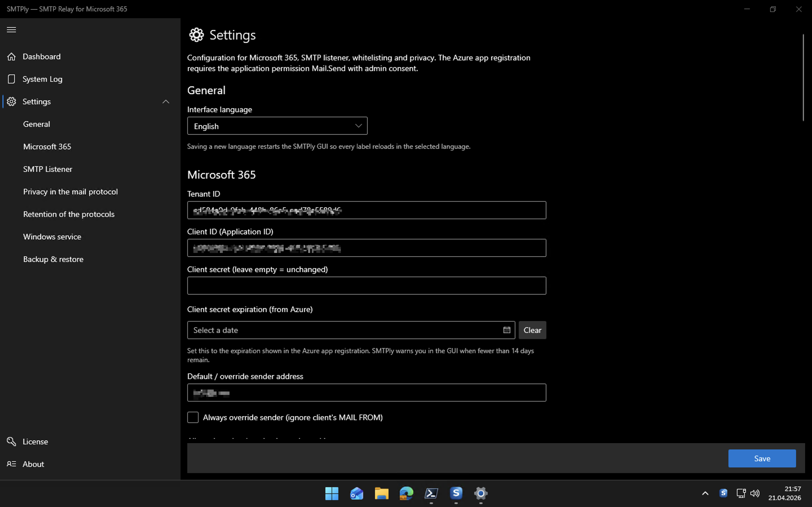Open Outlook from the taskbar
The height and width of the screenshot is (507, 812).
pos(356,493)
